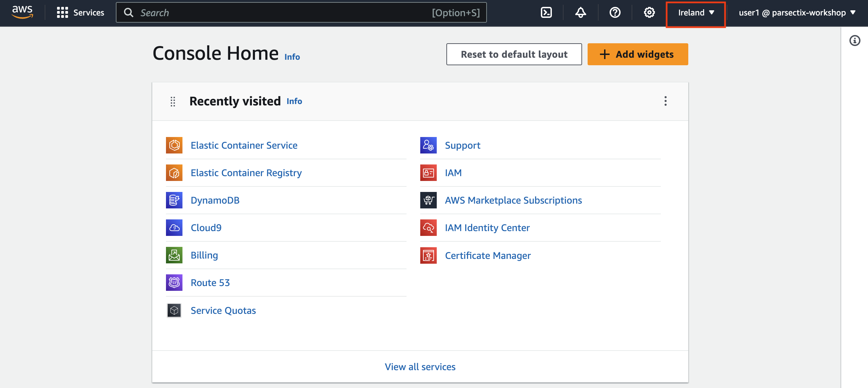Grab the Recently visited drag handle

[173, 101]
